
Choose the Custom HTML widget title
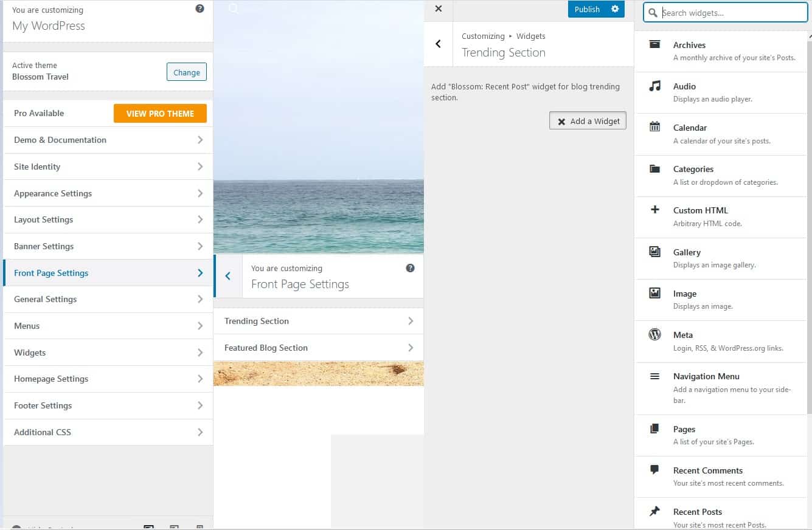tap(701, 210)
